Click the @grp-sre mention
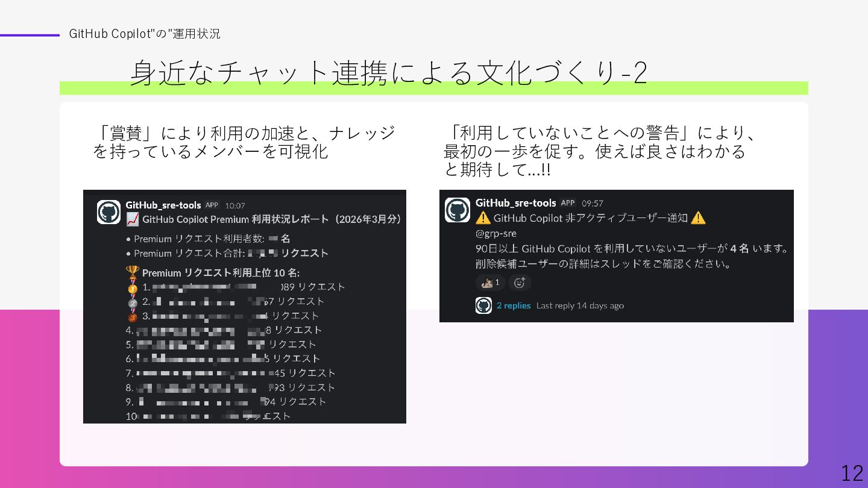 496,233
